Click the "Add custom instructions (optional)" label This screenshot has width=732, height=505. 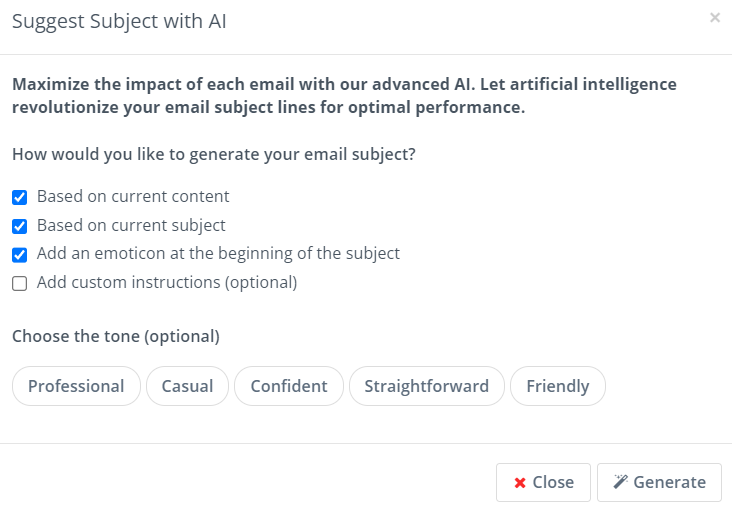tap(167, 282)
